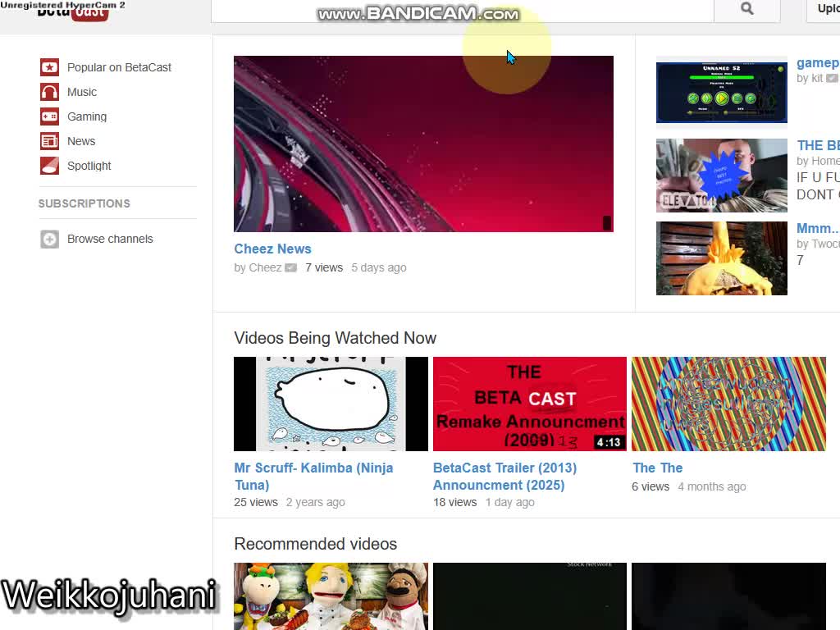Viewport: 840px width, 630px height.
Task: Click the 18 views count
Action: tap(454, 503)
